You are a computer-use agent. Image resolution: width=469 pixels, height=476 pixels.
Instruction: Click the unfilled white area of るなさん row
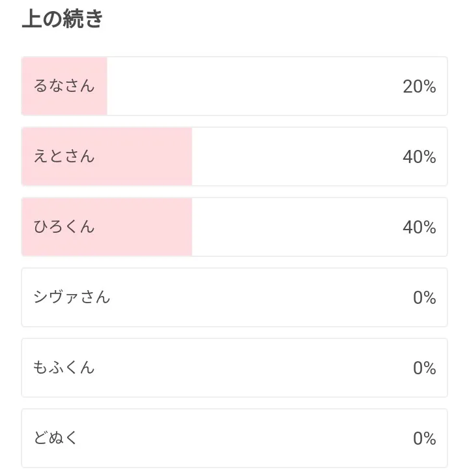tap(254, 86)
